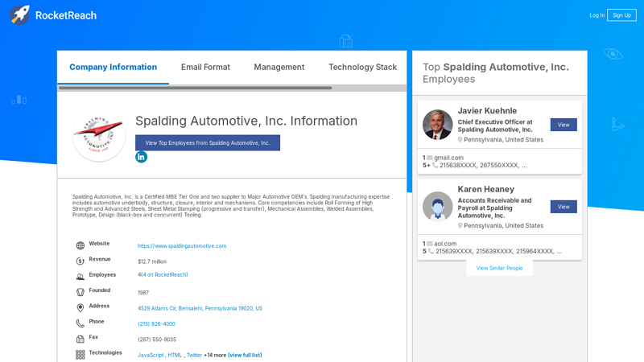The height and width of the screenshot is (362, 644).
Task: Click the grid icon beside Technologies
Action: point(80,355)
